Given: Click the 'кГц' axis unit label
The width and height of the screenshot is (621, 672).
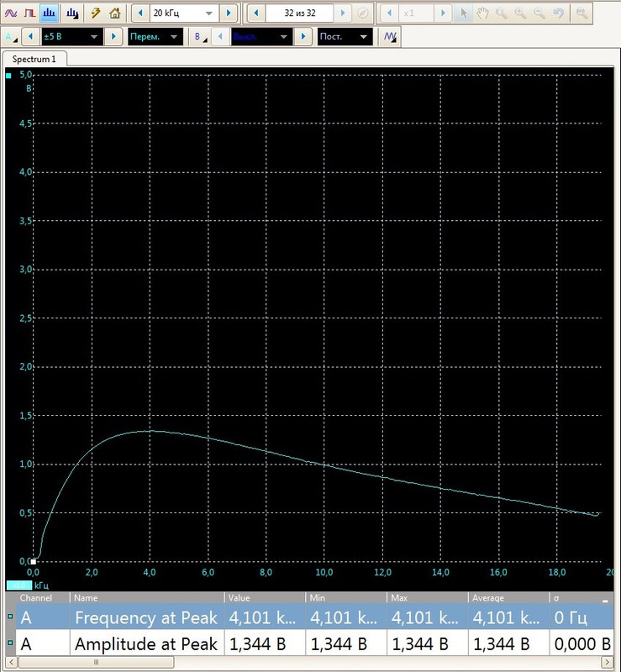Looking at the screenshot, I should [41, 585].
